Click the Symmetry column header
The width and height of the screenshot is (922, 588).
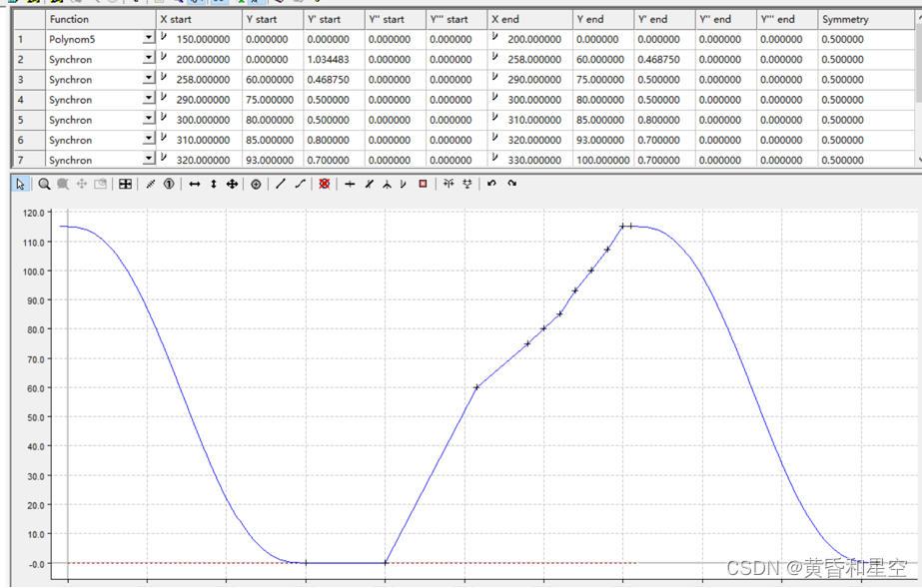tap(867, 19)
